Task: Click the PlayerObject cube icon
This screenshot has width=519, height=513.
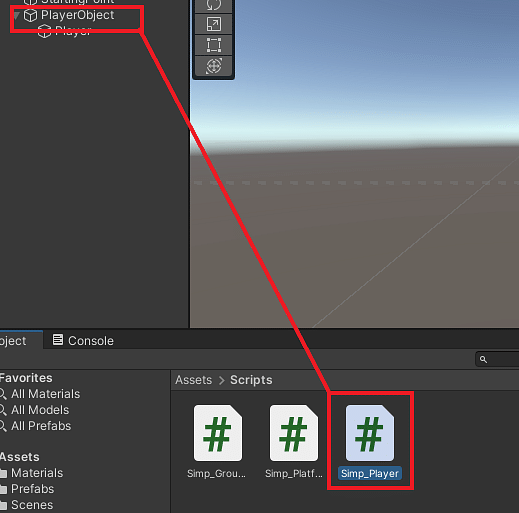Action: (x=30, y=15)
